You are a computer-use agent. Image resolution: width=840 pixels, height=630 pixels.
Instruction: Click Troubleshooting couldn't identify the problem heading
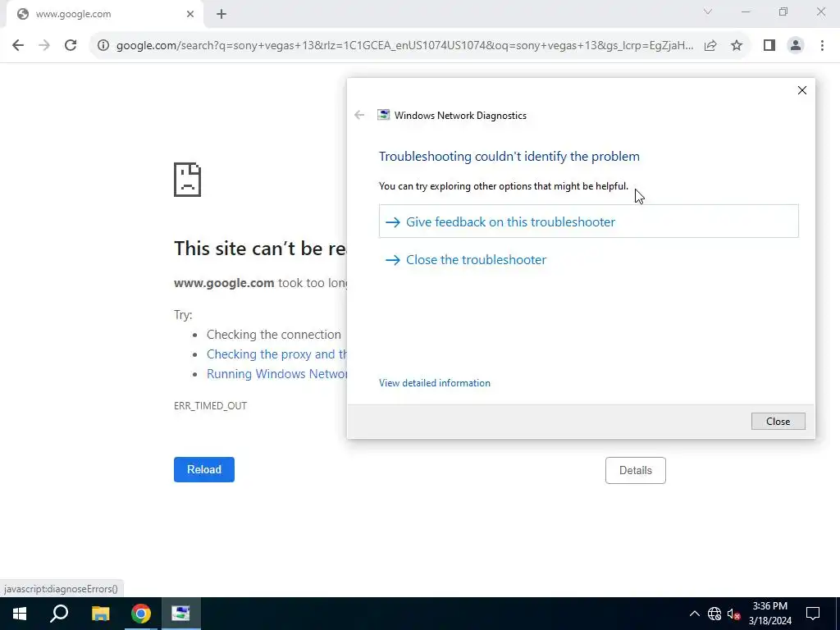point(509,157)
